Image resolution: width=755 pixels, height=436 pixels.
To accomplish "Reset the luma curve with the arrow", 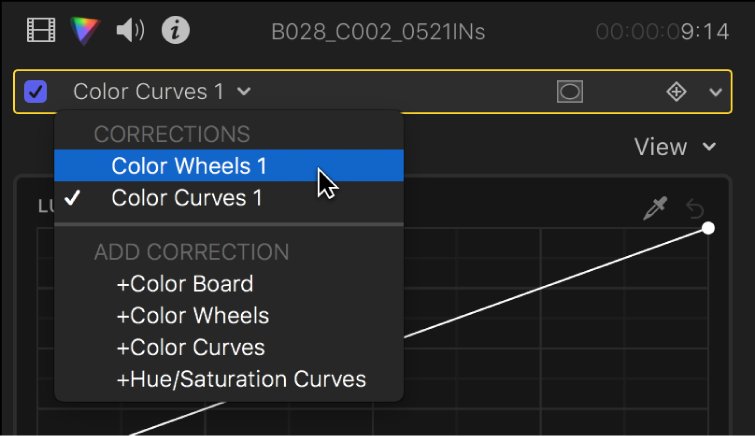I will click(696, 208).
